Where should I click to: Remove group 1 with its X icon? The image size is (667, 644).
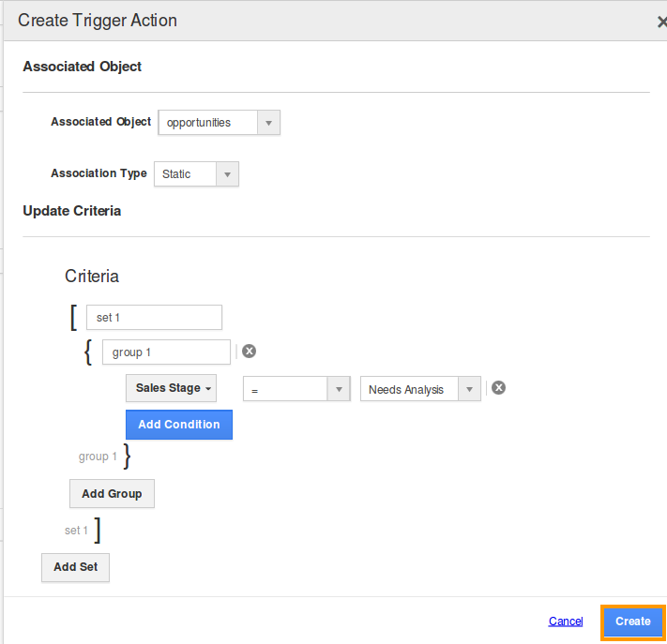click(x=249, y=352)
